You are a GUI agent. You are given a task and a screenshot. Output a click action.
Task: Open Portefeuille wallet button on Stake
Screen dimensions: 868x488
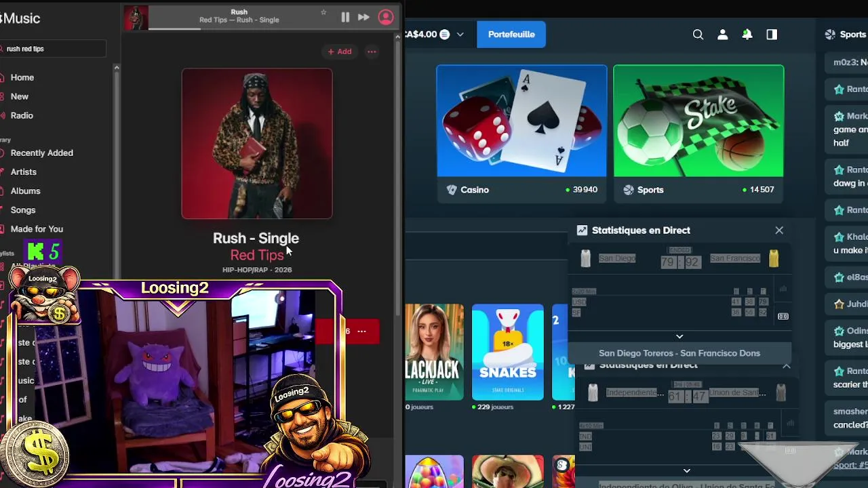click(x=511, y=35)
